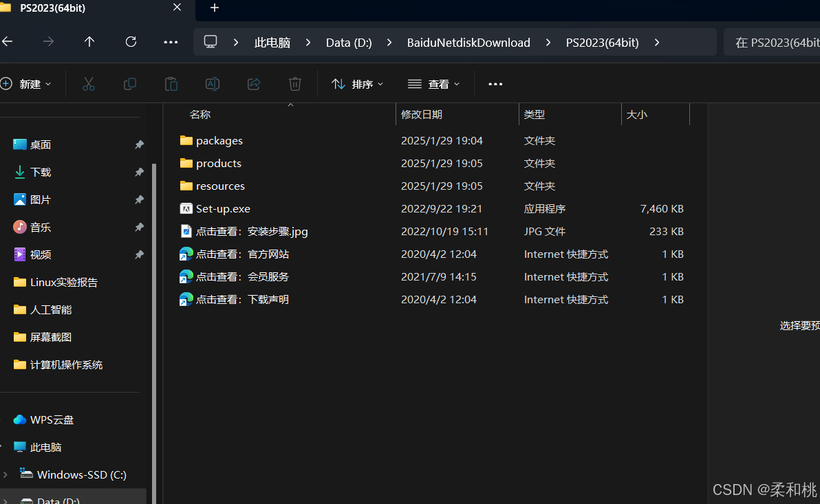820x504 pixels.
Task: Select 此电脑 in sidebar tree
Action: pos(45,448)
